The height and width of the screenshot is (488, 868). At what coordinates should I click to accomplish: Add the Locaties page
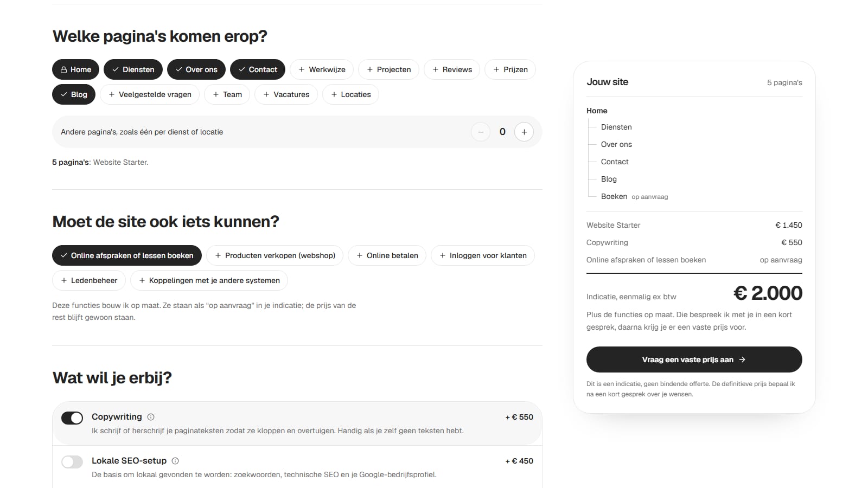pos(350,94)
